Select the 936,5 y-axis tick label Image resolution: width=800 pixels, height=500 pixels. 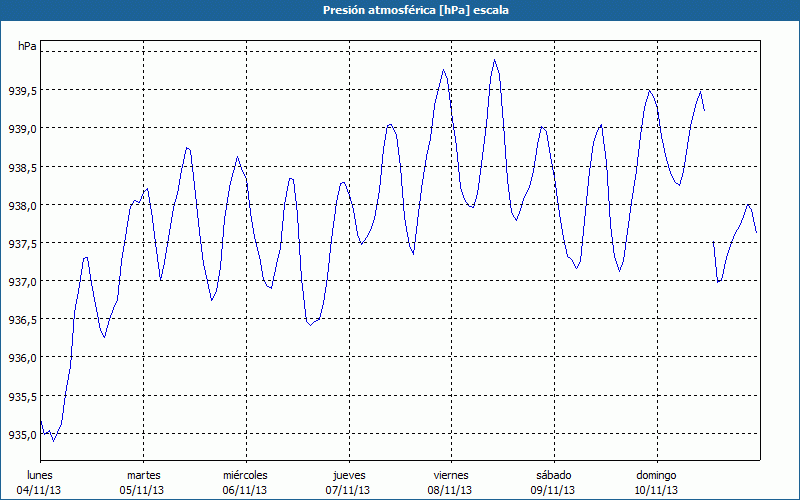(22, 319)
